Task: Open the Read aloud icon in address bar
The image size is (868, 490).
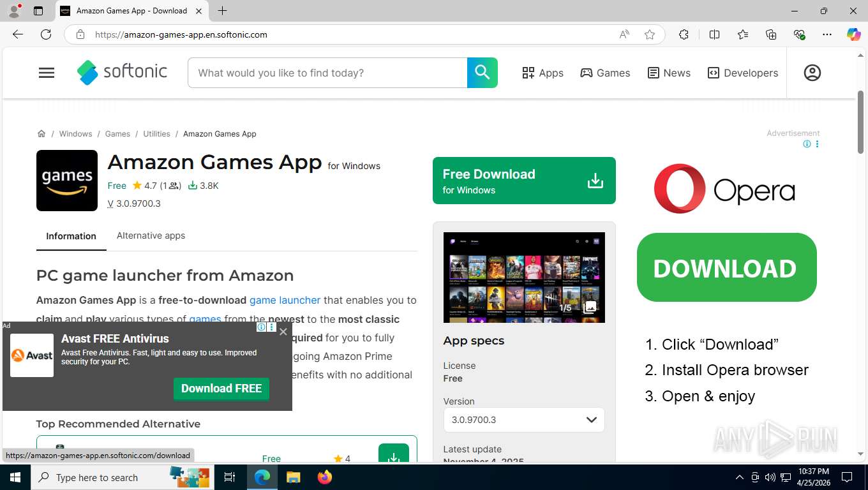Action: [x=624, y=34]
